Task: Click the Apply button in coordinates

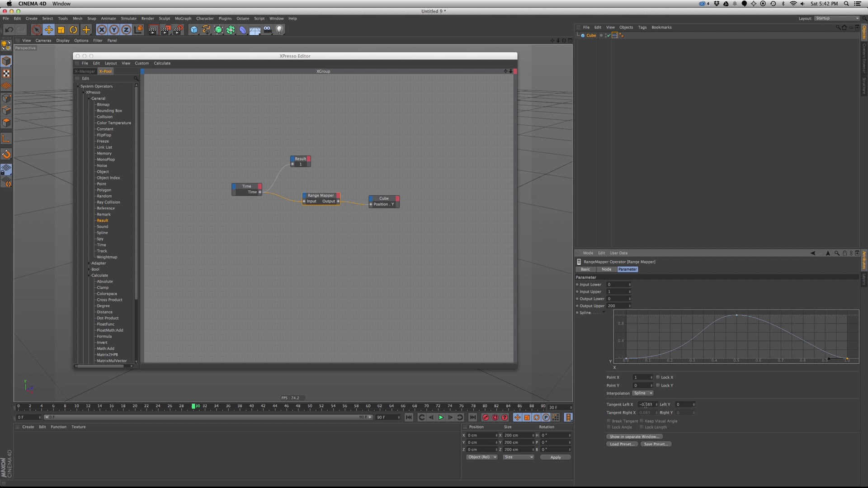Action: coord(556,457)
